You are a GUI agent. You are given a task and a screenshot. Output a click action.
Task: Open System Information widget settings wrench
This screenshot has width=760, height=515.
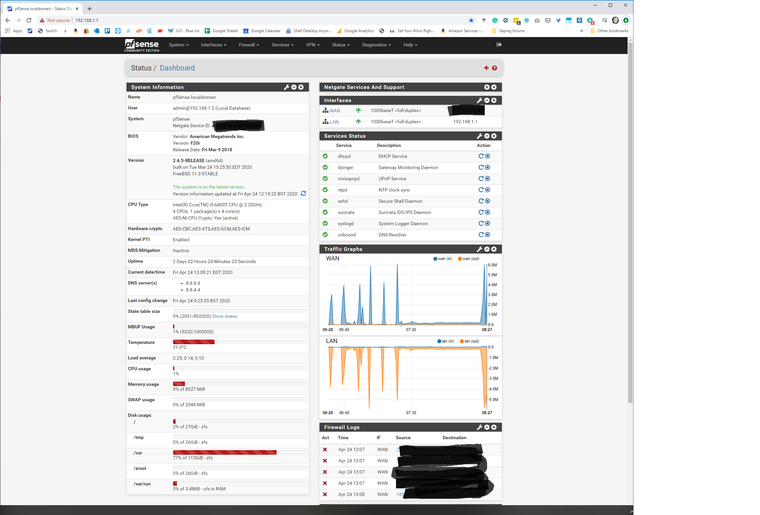tap(286, 87)
